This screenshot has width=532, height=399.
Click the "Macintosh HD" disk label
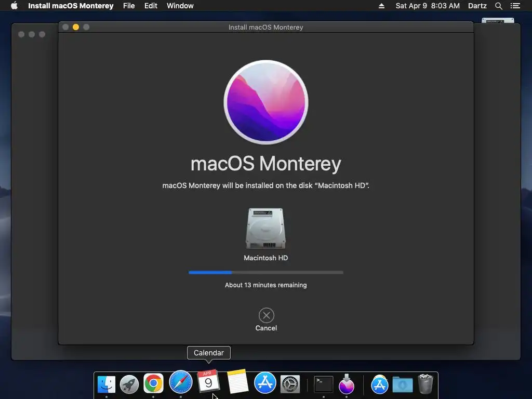coord(265,258)
